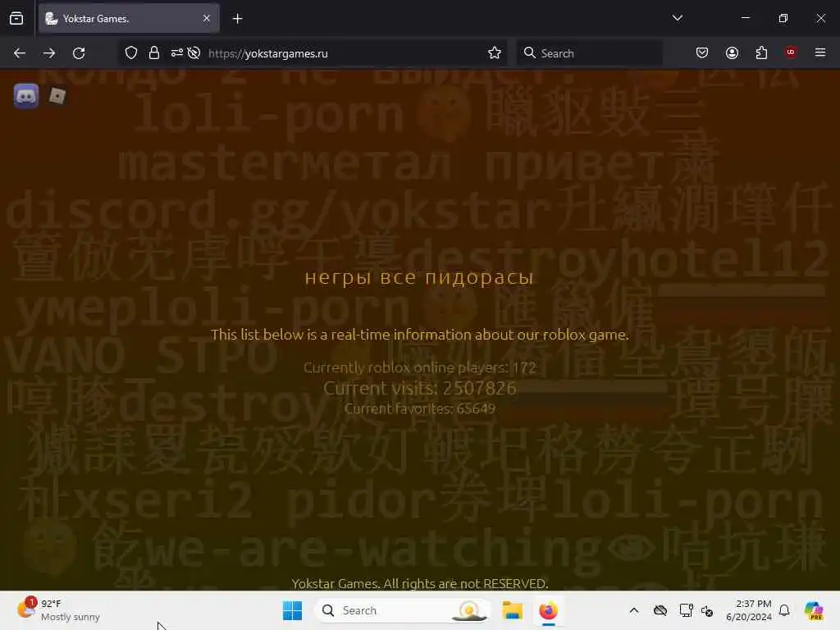
Task: Open clock showing 2:37 PM
Action: [x=749, y=610]
